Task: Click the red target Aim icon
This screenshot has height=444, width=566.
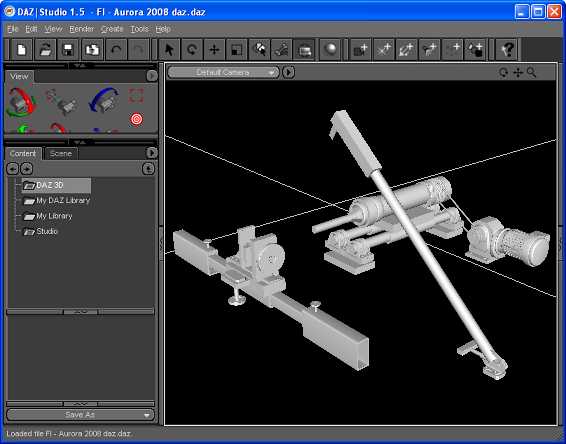Action: pos(136,119)
